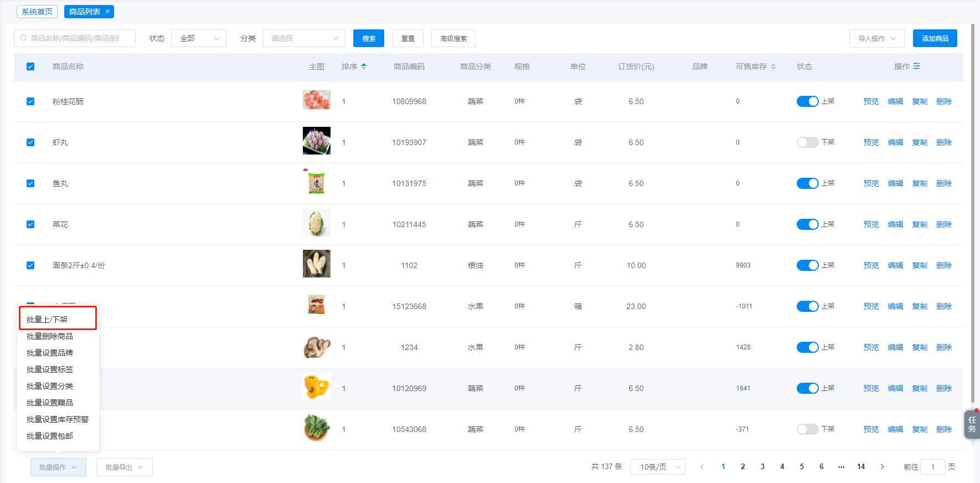Image resolution: width=980 pixels, height=483 pixels.
Task: Click 编辑 link for 面条2斤±0.4/份
Action: [x=895, y=265]
